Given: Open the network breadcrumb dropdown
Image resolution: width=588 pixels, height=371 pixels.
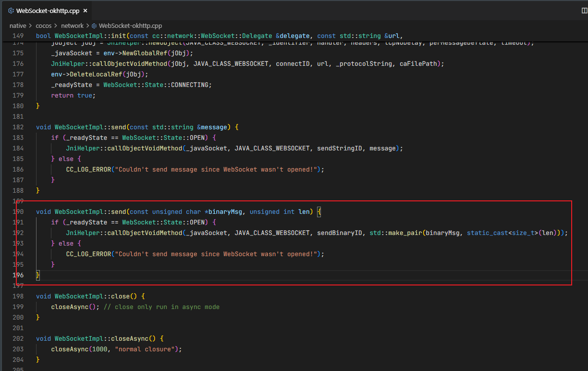Looking at the screenshot, I should click(73, 26).
